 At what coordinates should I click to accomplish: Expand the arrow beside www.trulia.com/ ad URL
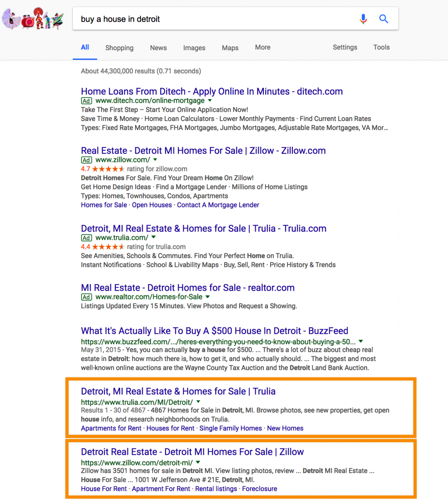click(154, 238)
